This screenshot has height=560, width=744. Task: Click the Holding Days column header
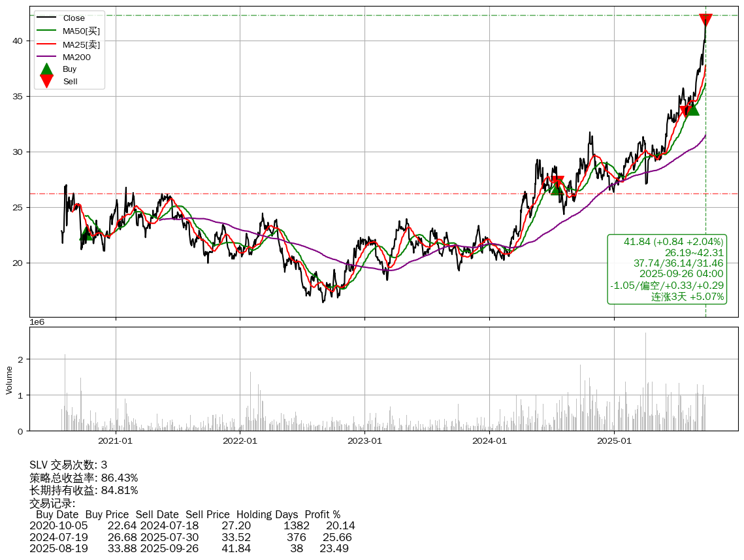[267, 515]
